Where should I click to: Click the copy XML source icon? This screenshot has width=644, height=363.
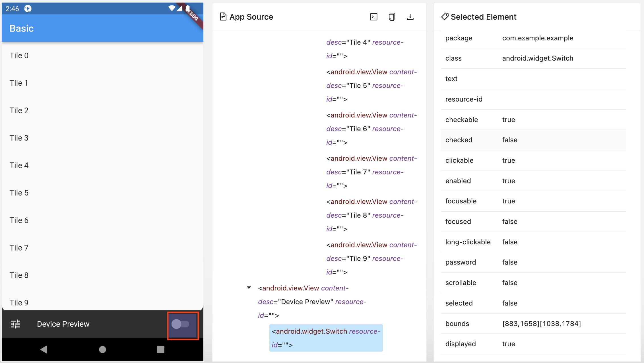392,17
